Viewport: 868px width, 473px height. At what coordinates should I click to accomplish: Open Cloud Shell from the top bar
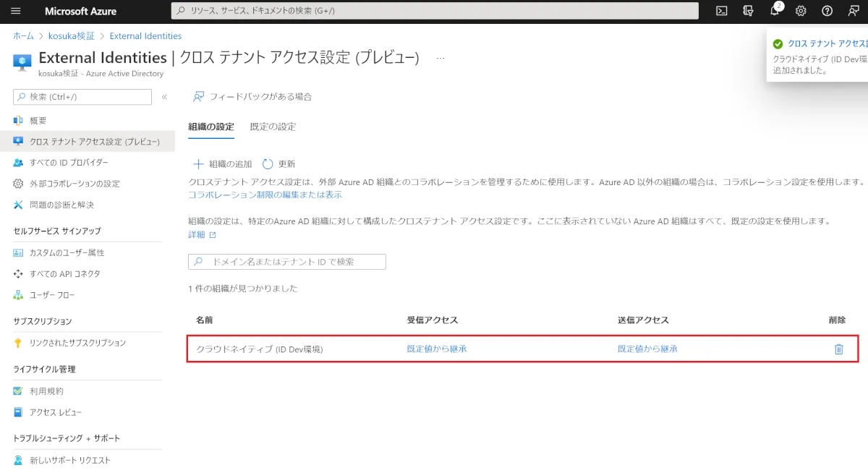click(721, 11)
